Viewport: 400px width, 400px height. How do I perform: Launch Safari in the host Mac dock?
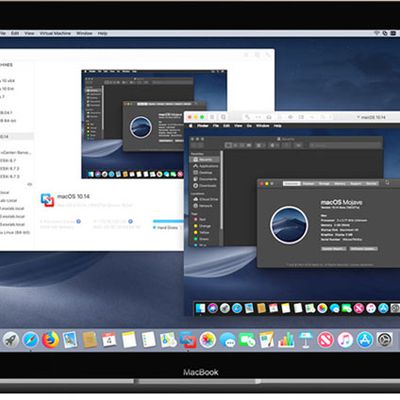click(30, 340)
